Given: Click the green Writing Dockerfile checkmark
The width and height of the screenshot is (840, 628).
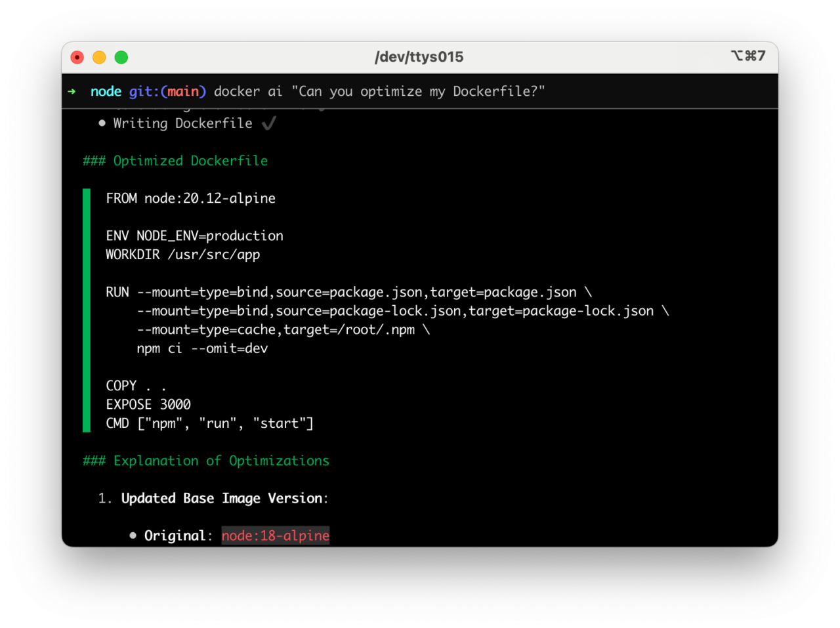Looking at the screenshot, I should pos(268,123).
